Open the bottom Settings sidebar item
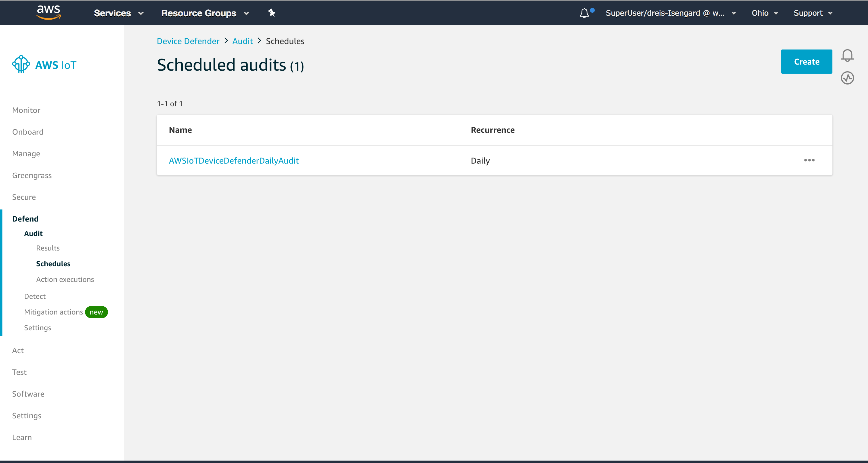 click(x=27, y=416)
